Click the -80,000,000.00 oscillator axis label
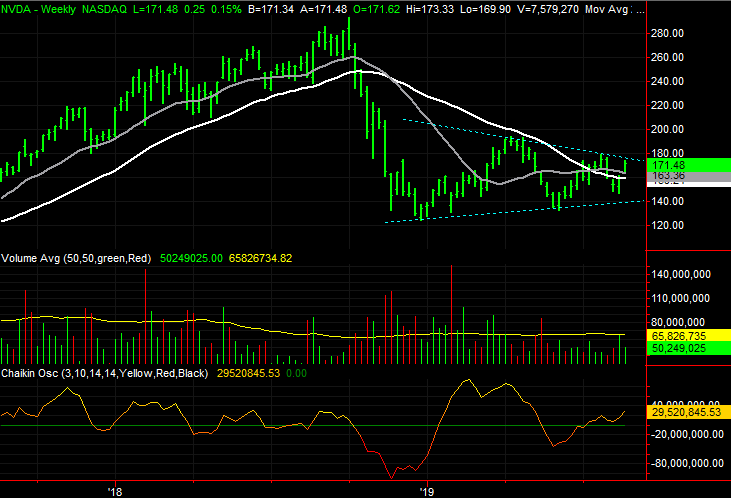The height and width of the screenshot is (498, 731). [x=687, y=463]
